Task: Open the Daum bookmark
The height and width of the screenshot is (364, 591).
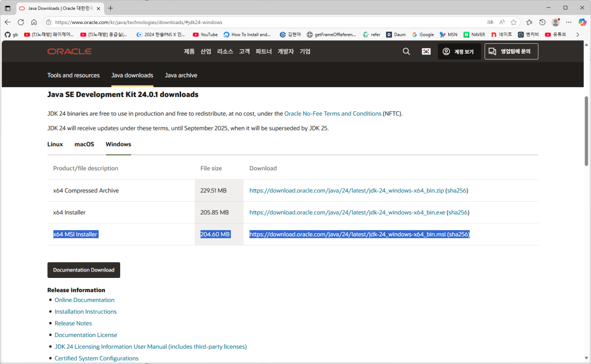Action: (396, 35)
